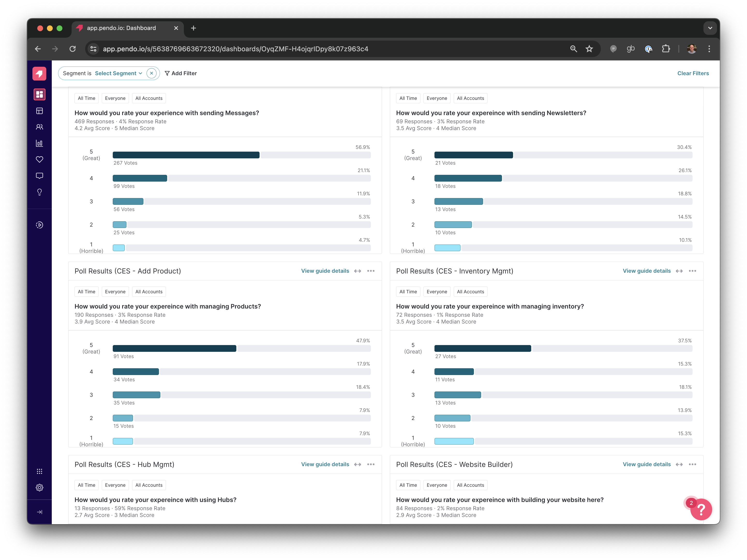Open More options on Add Product poll
The image size is (747, 560).
coord(371,271)
